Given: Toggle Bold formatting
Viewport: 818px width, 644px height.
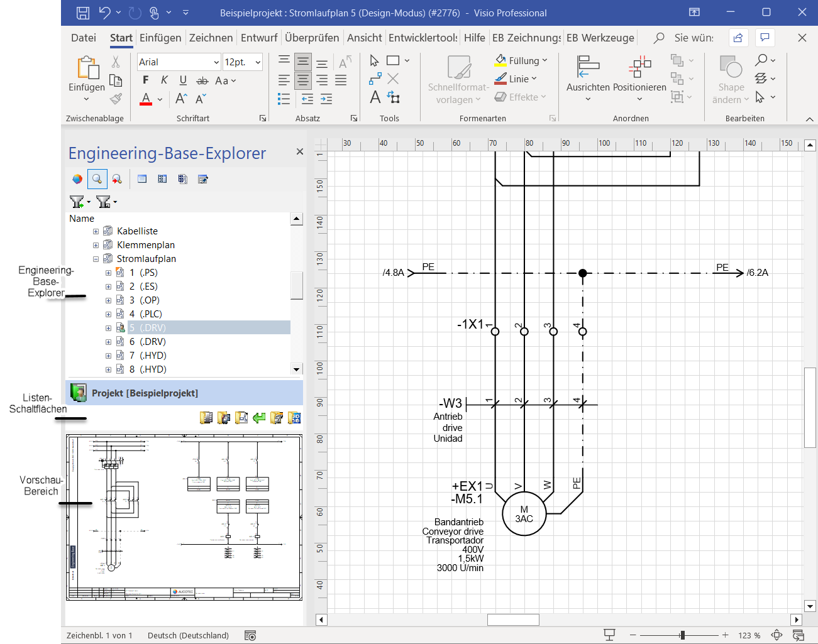Looking at the screenshot, I should pos(146,80).
